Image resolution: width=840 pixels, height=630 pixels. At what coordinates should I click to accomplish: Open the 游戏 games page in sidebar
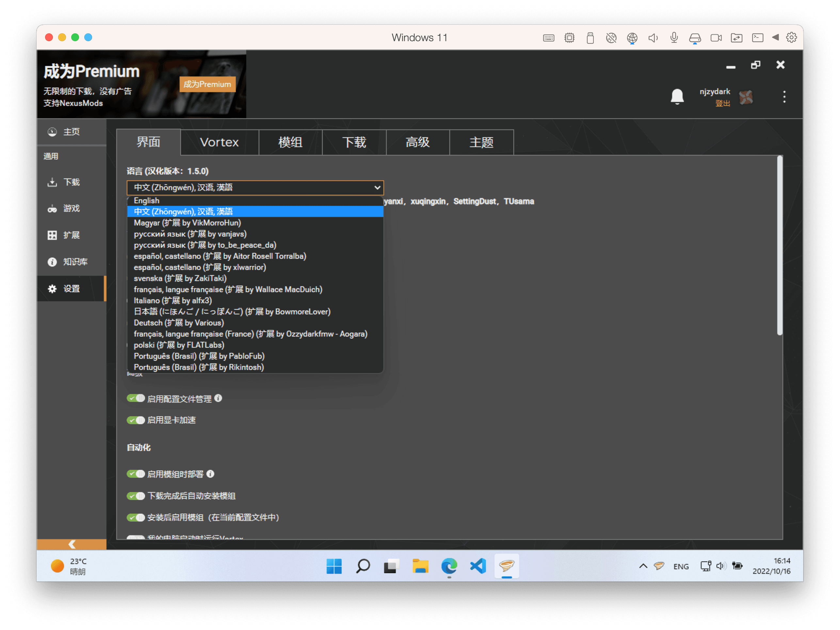click(x=72, y=208)
